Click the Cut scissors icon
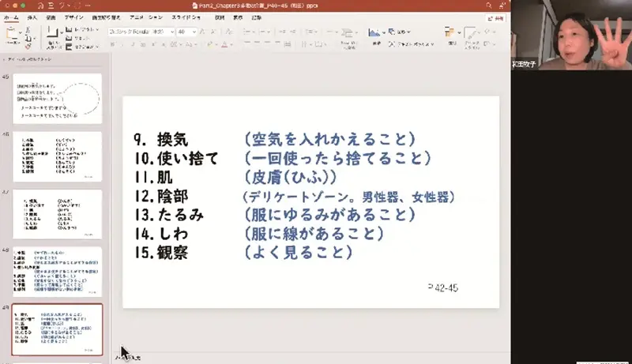This screenshot has height=364, width=632. click(x=28, y=30)
